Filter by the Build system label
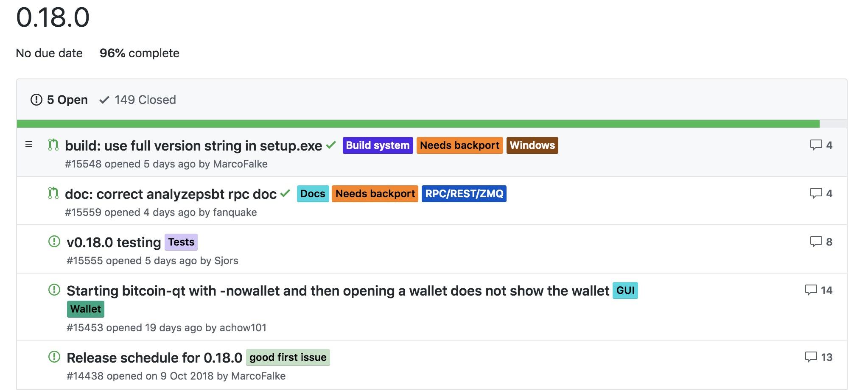The height and width of the screenshot is (391, 868). click(x=378, y=145)
